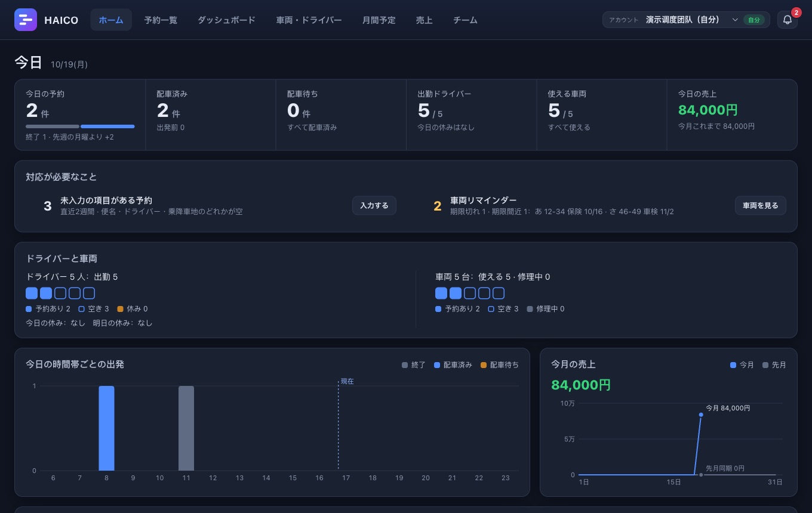Open the 予約一覧 tab
Image resolution: width=812 pixels, height=513 pixels.
tap(161, 20)
